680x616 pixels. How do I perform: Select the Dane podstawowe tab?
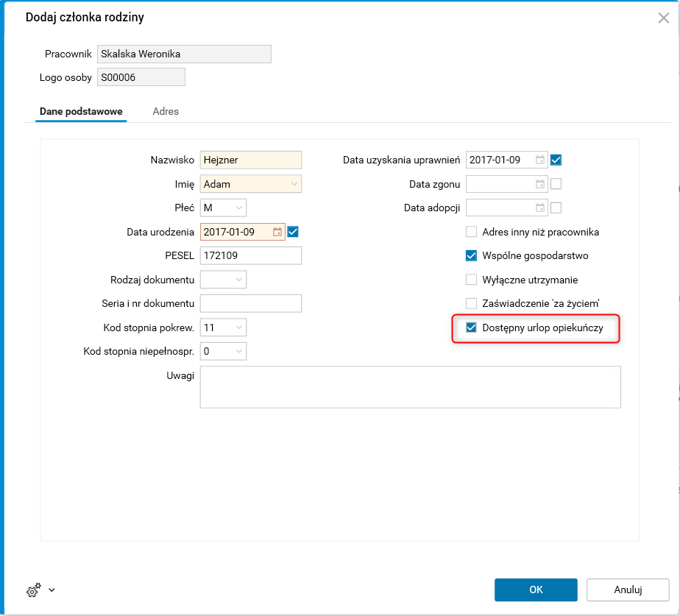(81, 111)
